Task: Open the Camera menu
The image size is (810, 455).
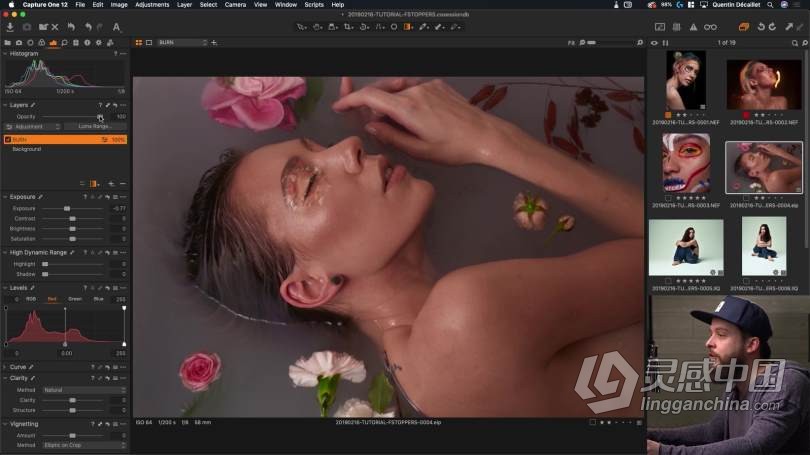Action: tap(235, 5)
